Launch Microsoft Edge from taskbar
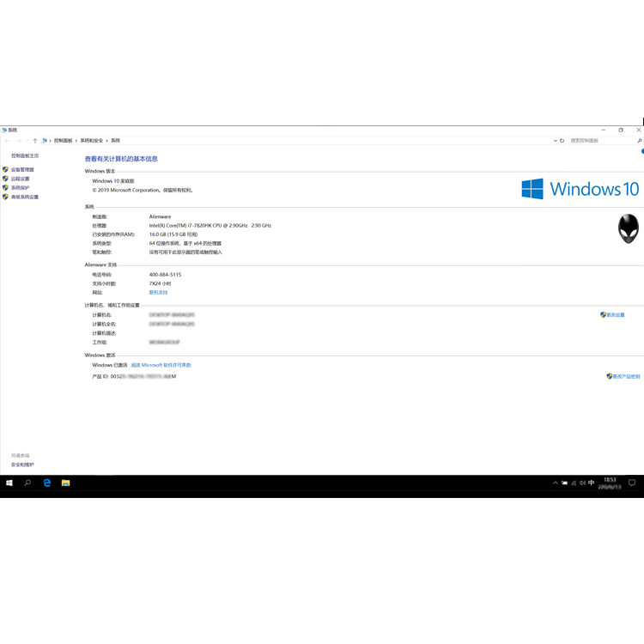This screenshot has height=644, width=644. click(47, 483)
